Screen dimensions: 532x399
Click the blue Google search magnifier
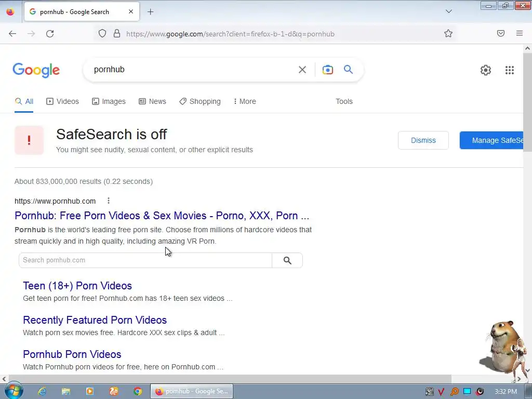pos(348,70)
